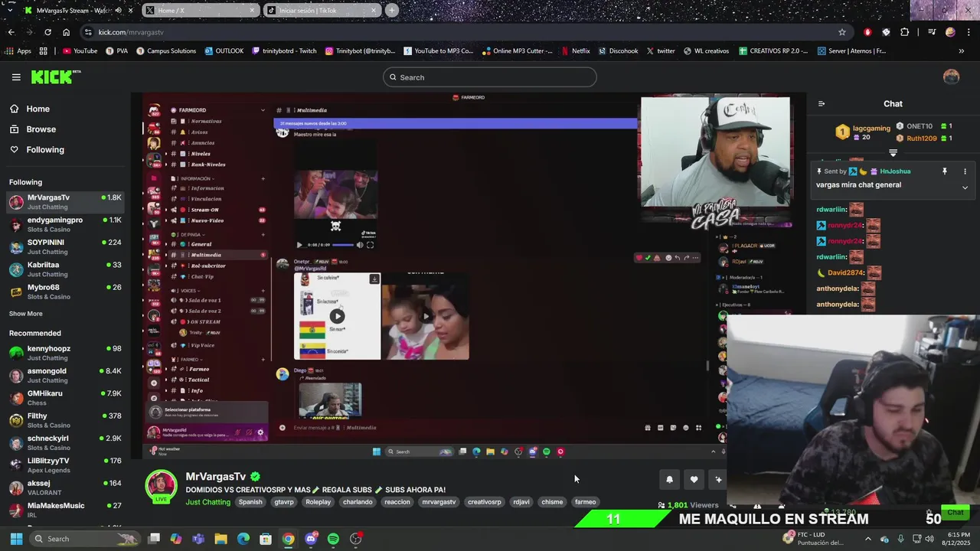The width and height of the screenshot is (980, 551).
Task: Open asmongold recommended channel
Action: 65,375
